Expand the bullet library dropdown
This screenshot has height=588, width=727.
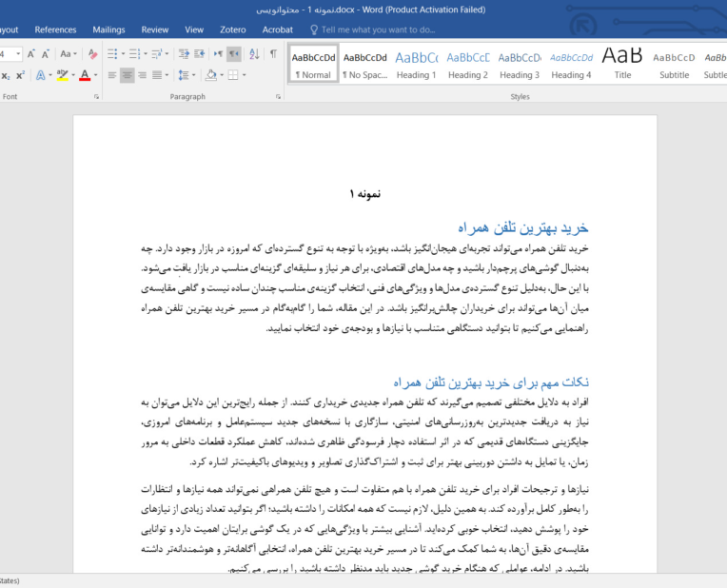[123, 54]
